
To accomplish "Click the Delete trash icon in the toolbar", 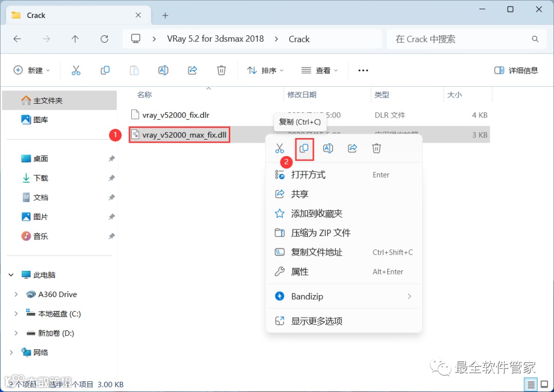I will point(221,70).
